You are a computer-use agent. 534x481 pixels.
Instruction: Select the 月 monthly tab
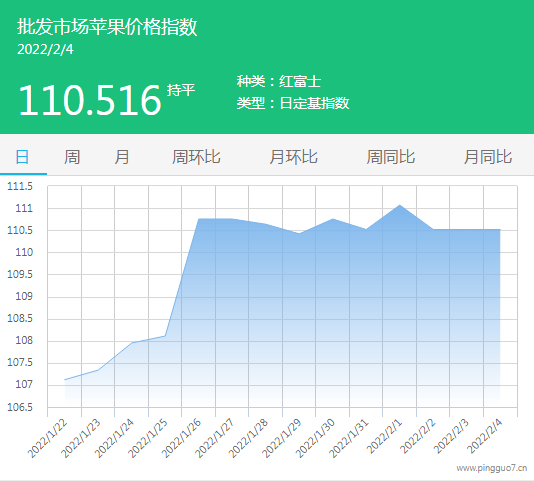122,157
